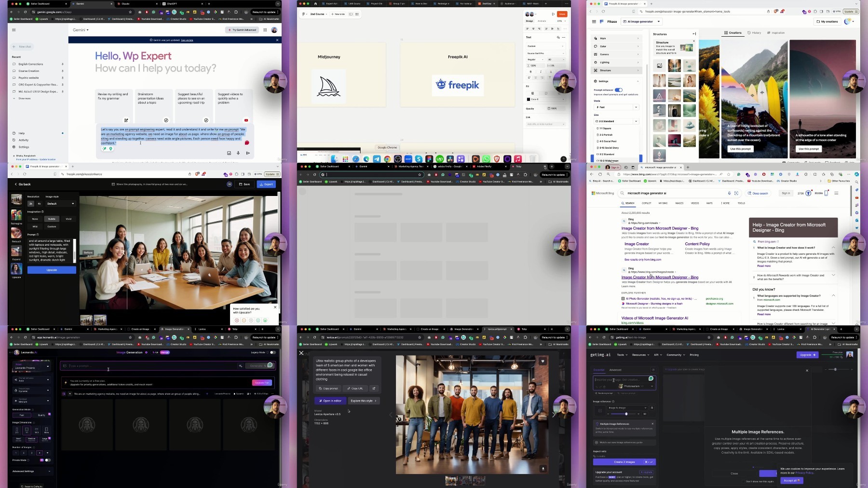Open the Bing hamburger menu
The height and width of the screenshot is (488, 868).
(836, 193)
